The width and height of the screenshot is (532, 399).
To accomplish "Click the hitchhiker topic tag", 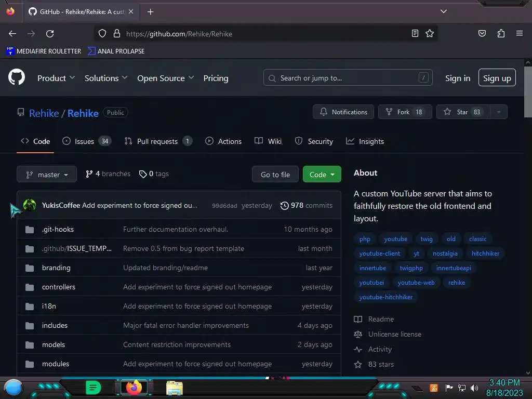I will (485, 254).
